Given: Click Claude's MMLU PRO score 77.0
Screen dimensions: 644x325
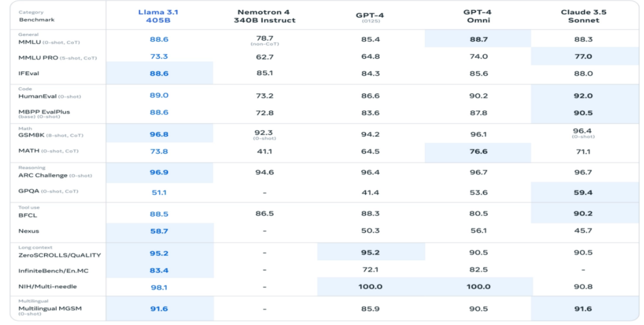Looking at the screenshot, I should (583, 57).
